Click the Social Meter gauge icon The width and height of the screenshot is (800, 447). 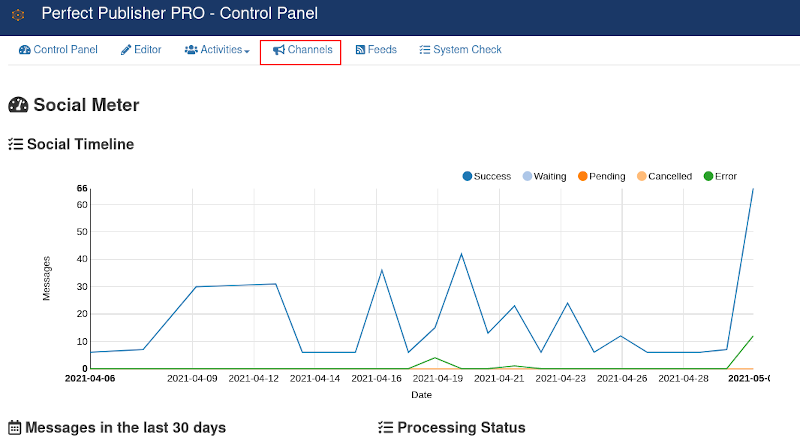coord(18,105)
